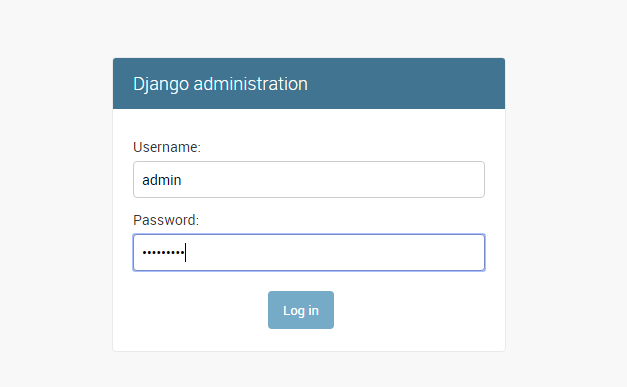Select the Username text box border area
Screen dimensions: 627x387
tap(309, 162)
